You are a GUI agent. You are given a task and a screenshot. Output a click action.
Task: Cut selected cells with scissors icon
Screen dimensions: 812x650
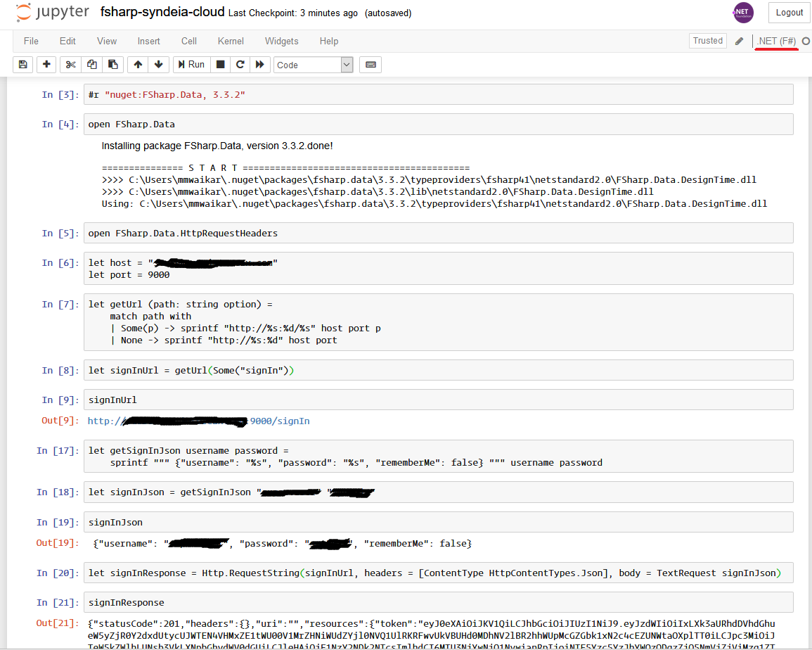[x=70, y=65]
